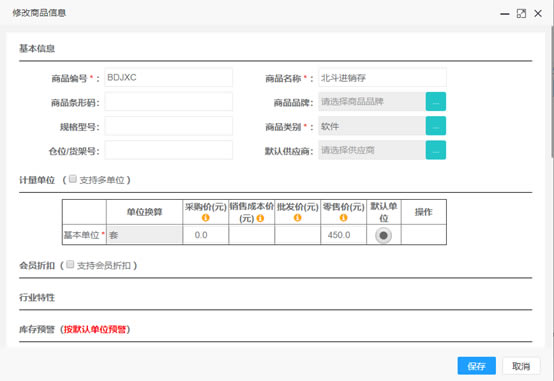Click info icon beside 销售成本价(元)
The image size is (554, 381).
coord(260,218)
